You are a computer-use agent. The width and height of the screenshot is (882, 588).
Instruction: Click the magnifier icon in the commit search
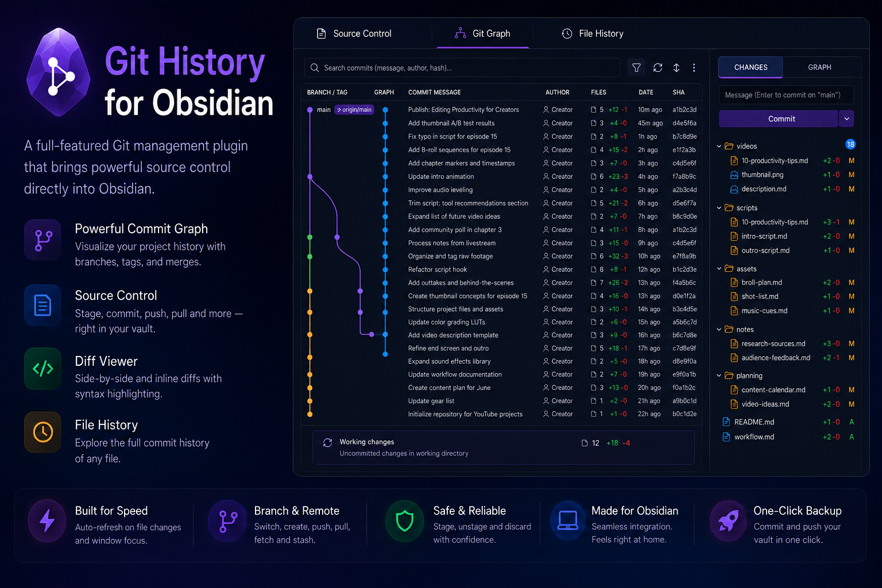click(315, 68)
